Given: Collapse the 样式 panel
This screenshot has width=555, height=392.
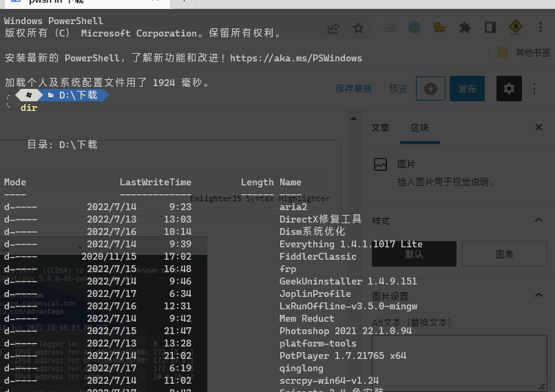Looking at the screenshot, I should point(538,220).
